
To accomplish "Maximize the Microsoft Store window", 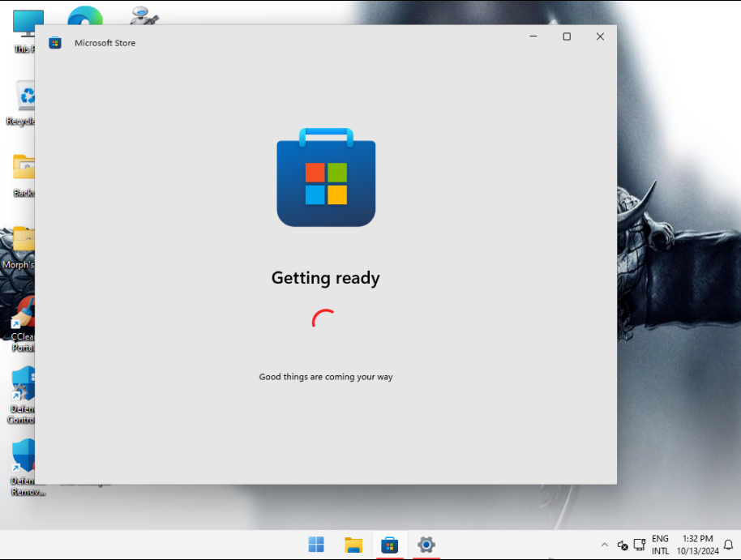I will [567, 36].
